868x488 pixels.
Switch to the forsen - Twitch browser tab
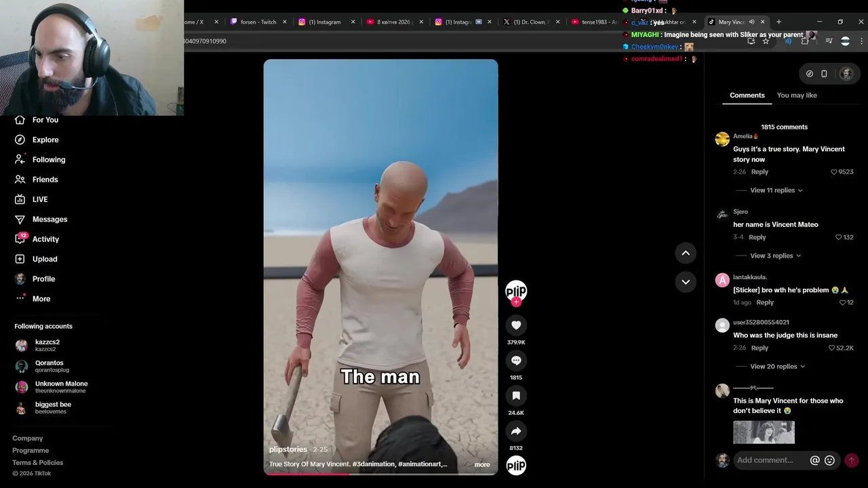258,22
